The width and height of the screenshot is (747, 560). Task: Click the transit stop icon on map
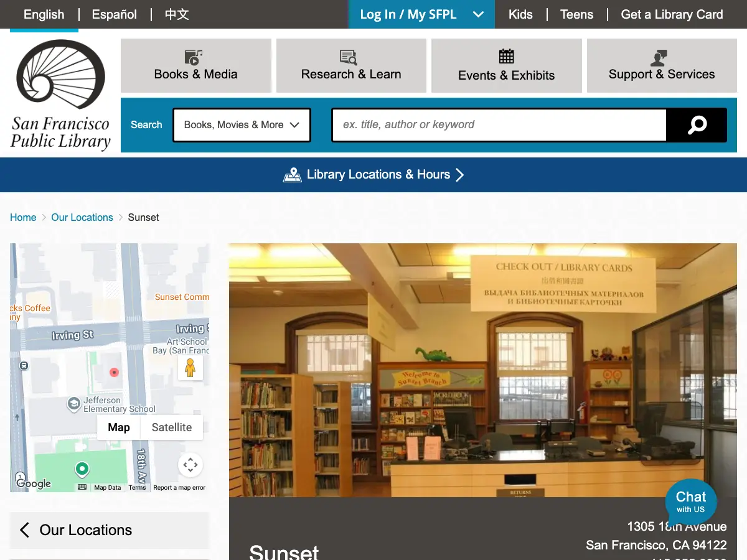click(24, 366)
